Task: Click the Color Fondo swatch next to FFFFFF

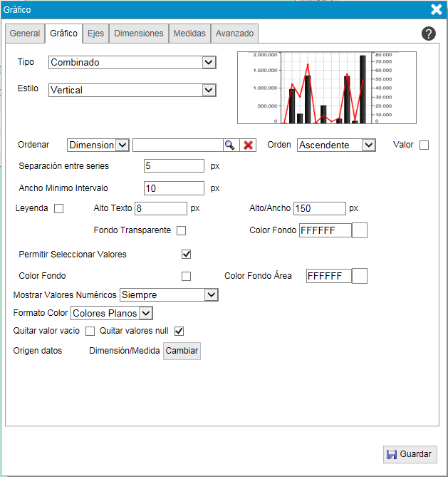Action: tap(360, 230)
